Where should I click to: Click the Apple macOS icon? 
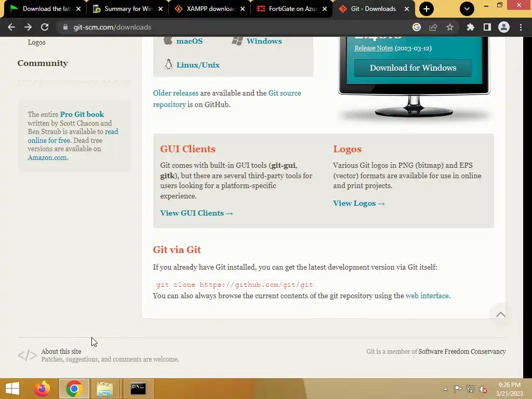click(x=168, y=41)
